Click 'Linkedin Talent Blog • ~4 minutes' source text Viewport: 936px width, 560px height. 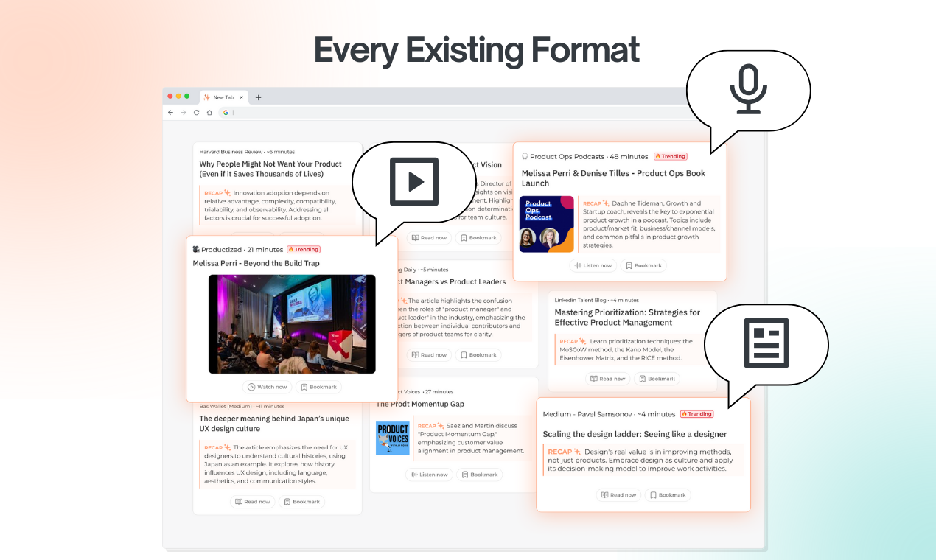point(596,300)
